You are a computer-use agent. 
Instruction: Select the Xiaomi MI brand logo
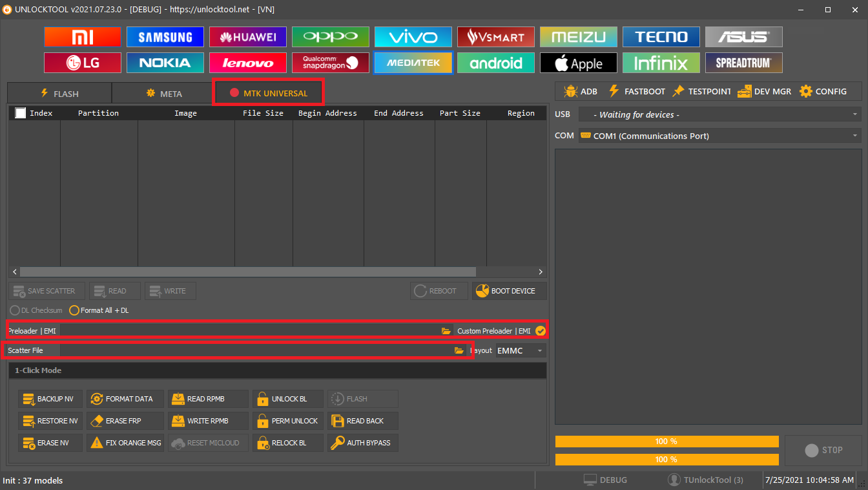point(83,37)
